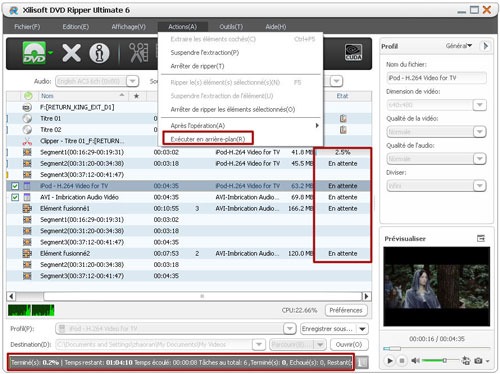The height and width of the screenshot is (374, 500).
Task: Click the snapshot camera icon
Action: (x=478, y=360)
